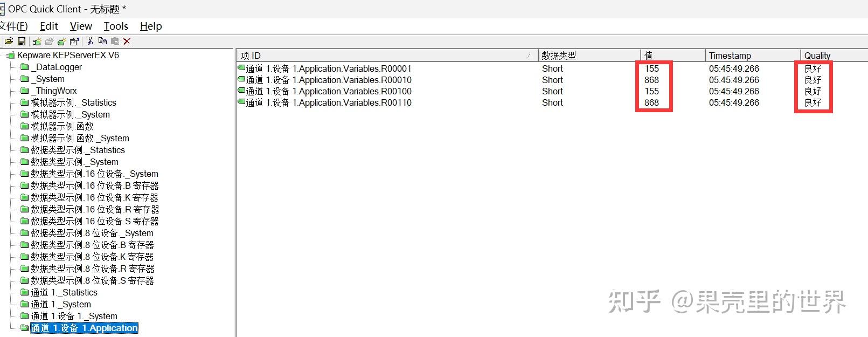Click value 868 in the R00110 row

point(652,102)
